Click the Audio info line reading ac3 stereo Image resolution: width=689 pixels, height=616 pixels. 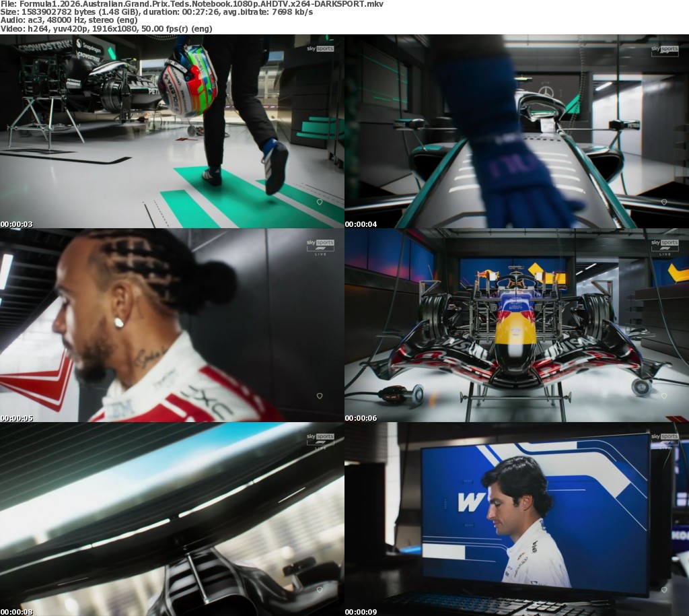[x=69, y=20]
